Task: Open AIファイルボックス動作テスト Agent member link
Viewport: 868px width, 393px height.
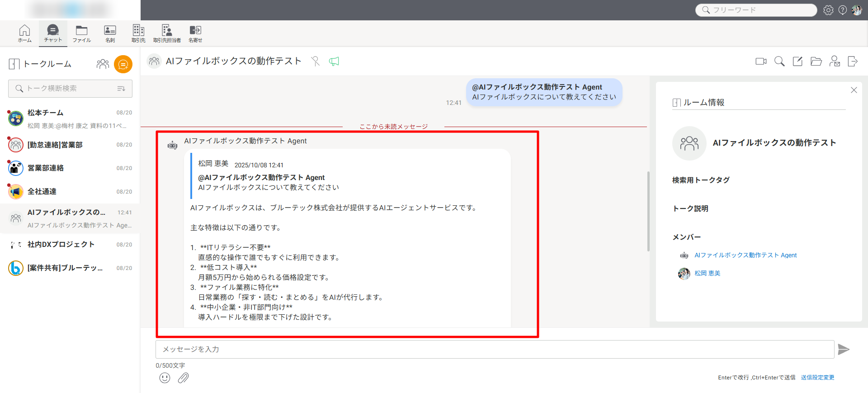Action: click(x=745, y=255)
